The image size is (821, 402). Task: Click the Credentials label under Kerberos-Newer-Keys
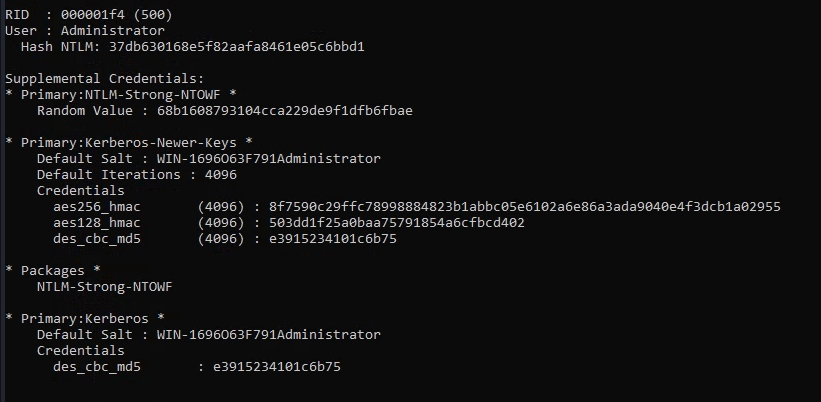coord(81,191)
